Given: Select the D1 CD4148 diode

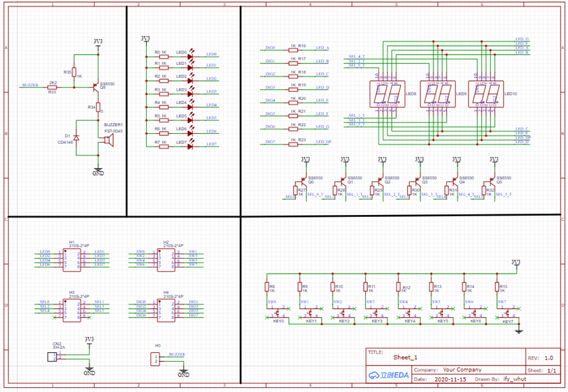Looking at the screenshot, I should pyautogui.click(x=75, y=139).
